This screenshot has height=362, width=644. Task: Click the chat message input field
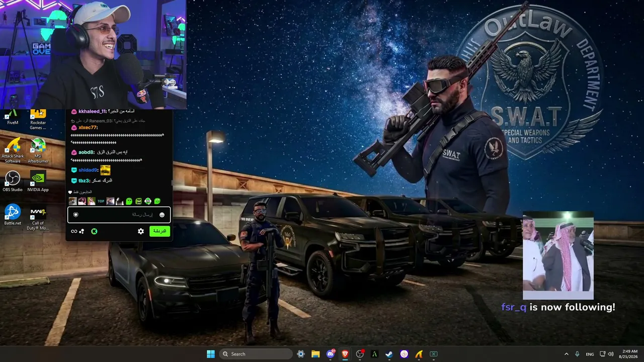click(119, 215)
